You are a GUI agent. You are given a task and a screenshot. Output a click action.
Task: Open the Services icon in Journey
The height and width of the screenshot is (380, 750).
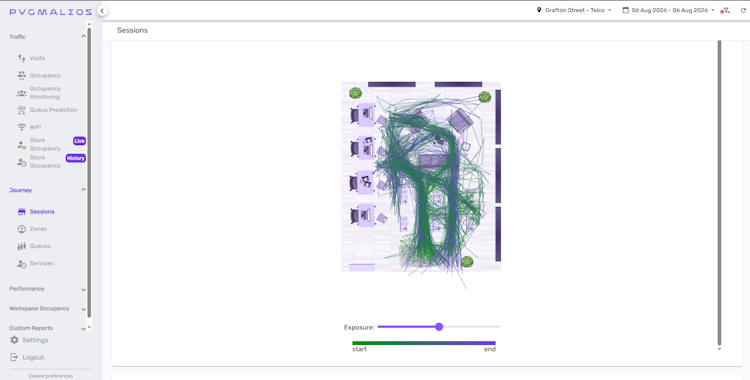(22, 264)
